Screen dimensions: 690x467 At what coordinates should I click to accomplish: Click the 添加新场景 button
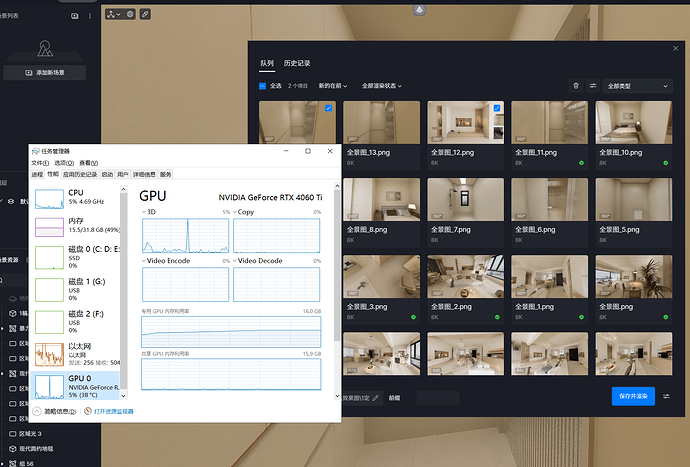click(44, 73)
